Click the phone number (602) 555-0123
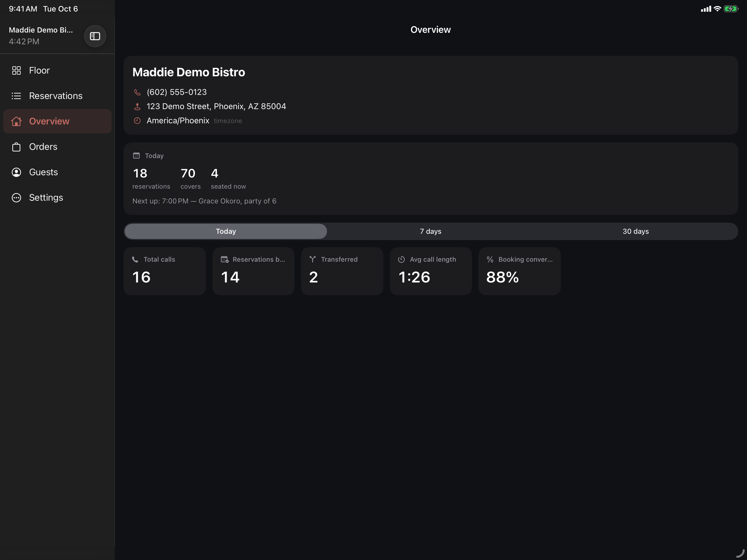Screen dimensions: 747x560 [x=177, y=92]
